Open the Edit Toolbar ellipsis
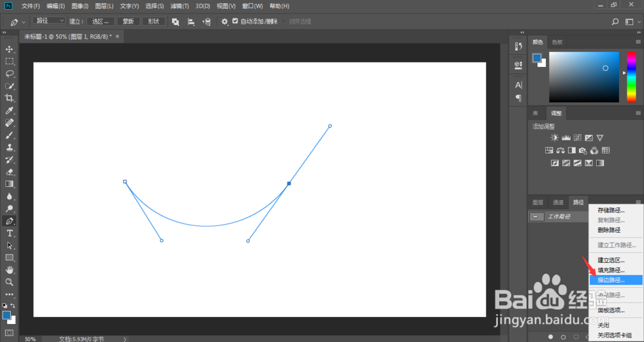This screenshot has height=342, width=644. 10,294
